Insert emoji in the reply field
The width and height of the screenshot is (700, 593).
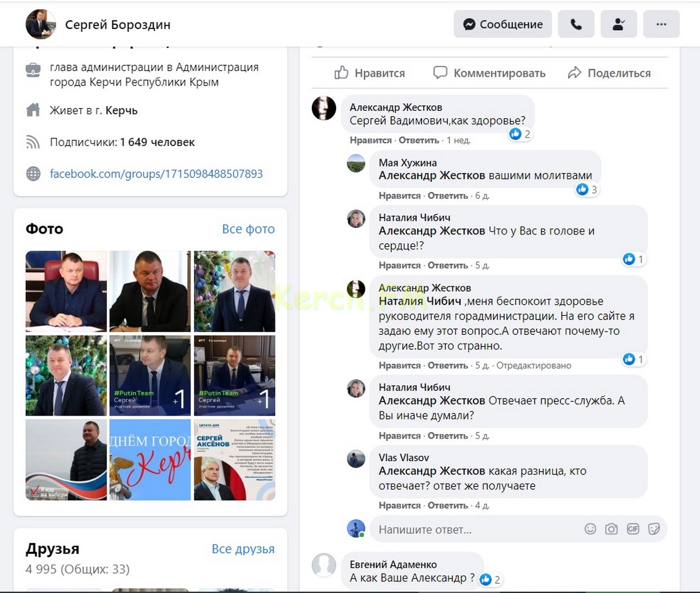(590, 529)
